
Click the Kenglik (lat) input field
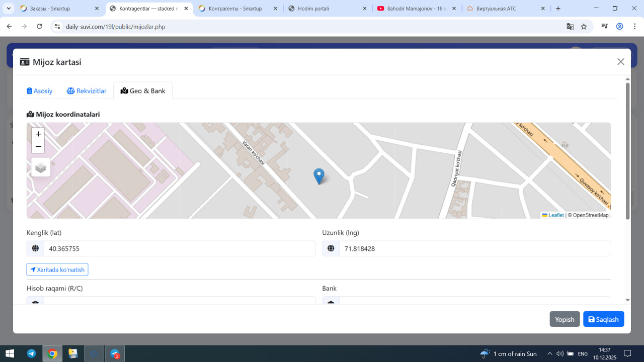coord(179,248)
